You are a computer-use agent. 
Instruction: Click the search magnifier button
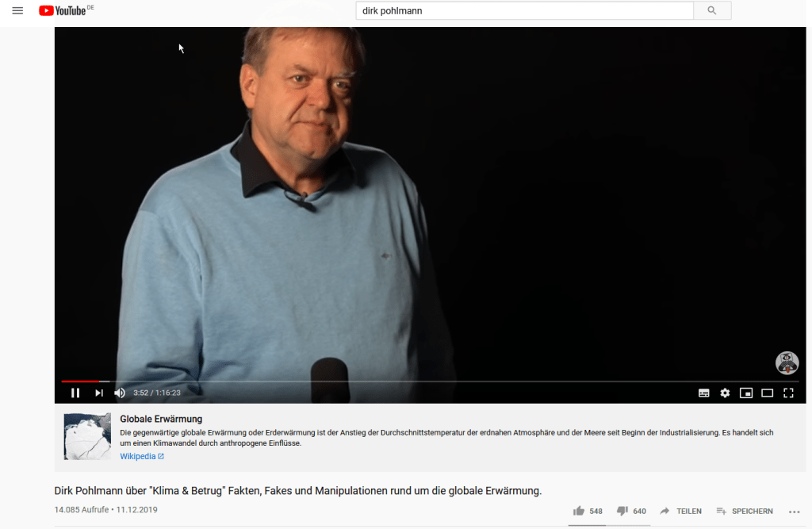click(712, 10)
